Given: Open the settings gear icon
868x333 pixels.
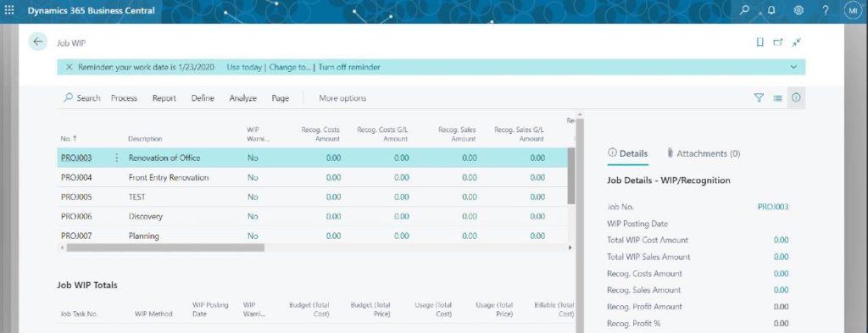Looking at the screenshot, I should pyautogui.click(x=798, y=10).
